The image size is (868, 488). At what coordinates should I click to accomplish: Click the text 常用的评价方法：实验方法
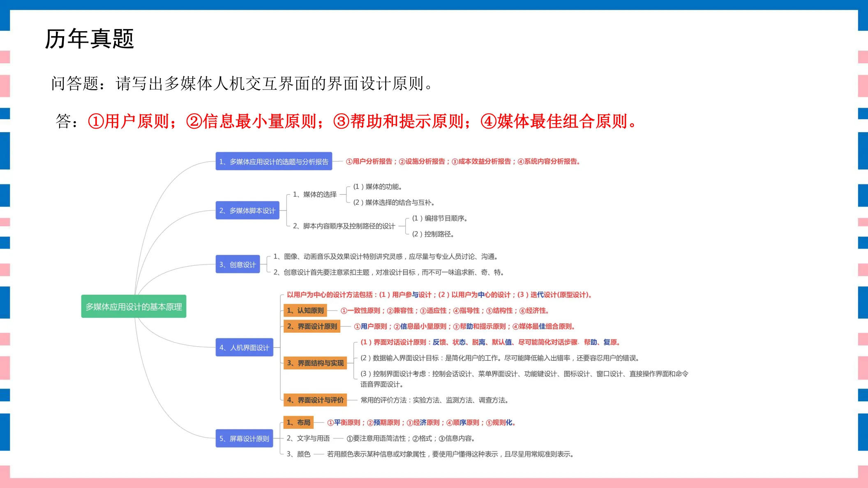point(435,400)
